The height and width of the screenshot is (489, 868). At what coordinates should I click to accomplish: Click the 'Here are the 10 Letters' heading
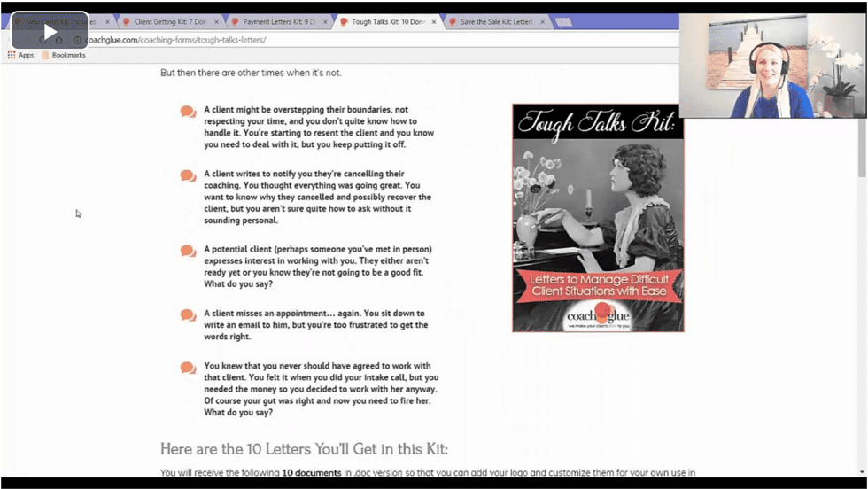pyautogui.click(x=304, y=448)
